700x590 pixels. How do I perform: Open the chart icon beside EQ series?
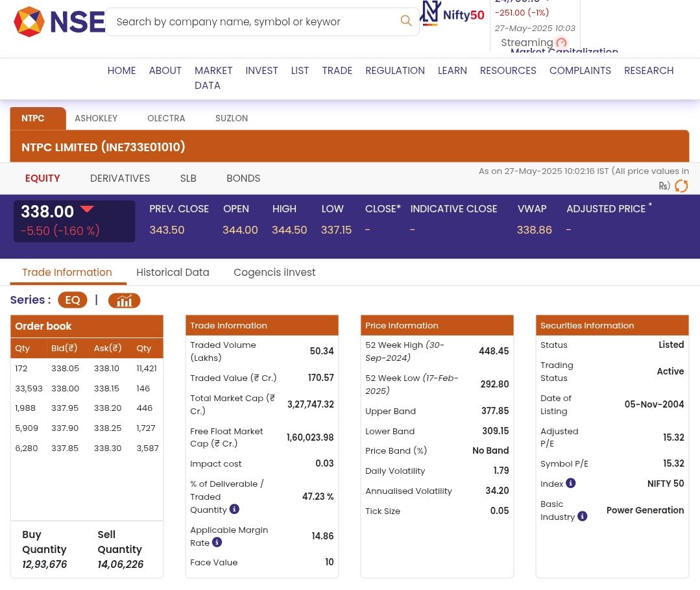124,301
